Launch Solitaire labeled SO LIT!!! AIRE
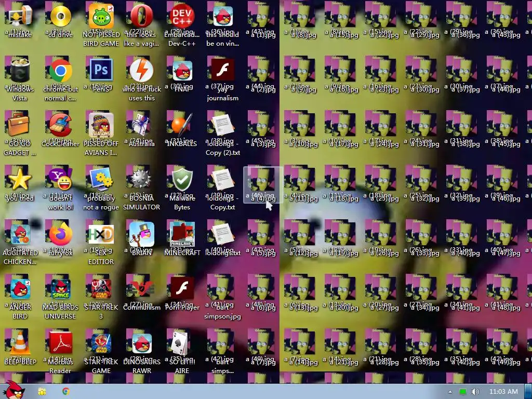The image size is (532, 399). 180,343
